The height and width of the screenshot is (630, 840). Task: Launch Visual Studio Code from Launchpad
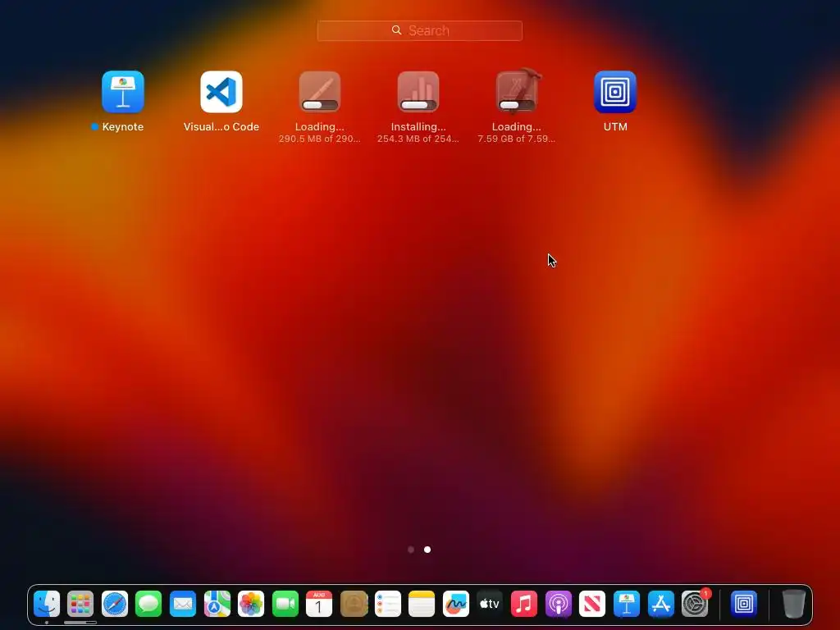pyautogui.click(x=221, y=92)
